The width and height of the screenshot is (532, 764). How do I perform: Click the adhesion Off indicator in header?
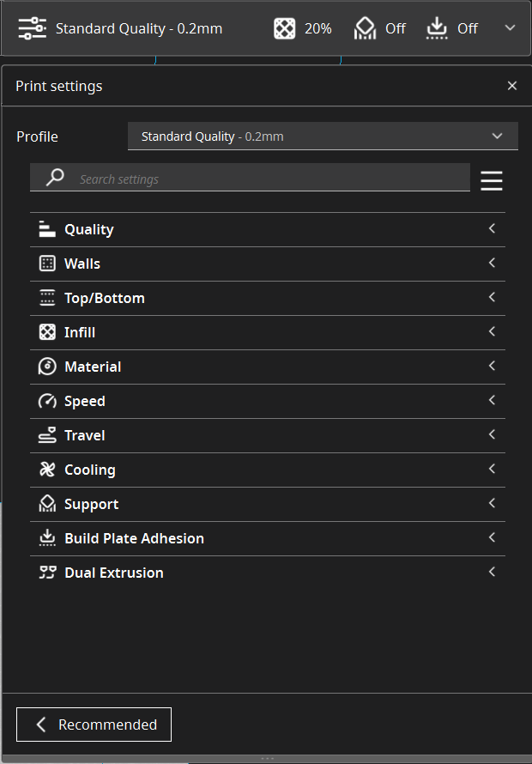tap(451, 28)
